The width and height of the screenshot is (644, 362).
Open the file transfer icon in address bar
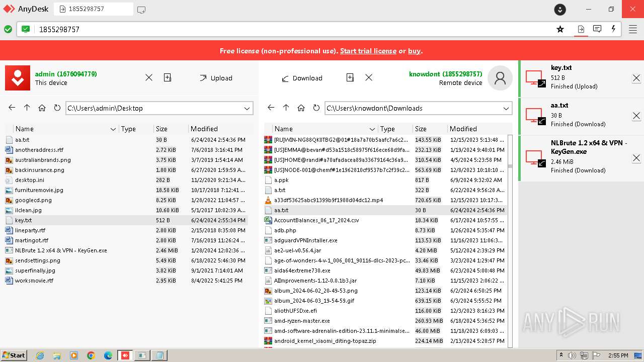click(x=581, y=29)
